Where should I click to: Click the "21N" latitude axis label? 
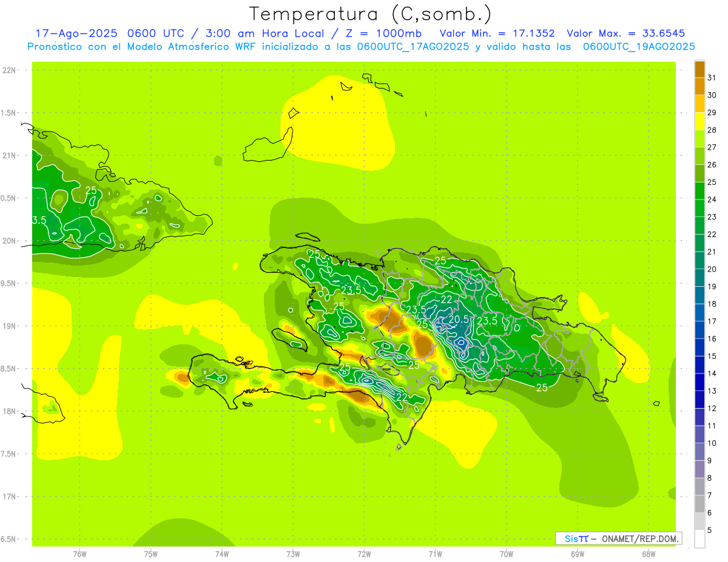coord(9,156)
